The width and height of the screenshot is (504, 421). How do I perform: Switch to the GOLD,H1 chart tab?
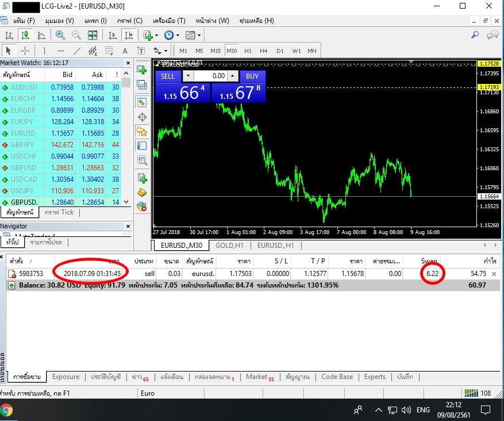230,246
